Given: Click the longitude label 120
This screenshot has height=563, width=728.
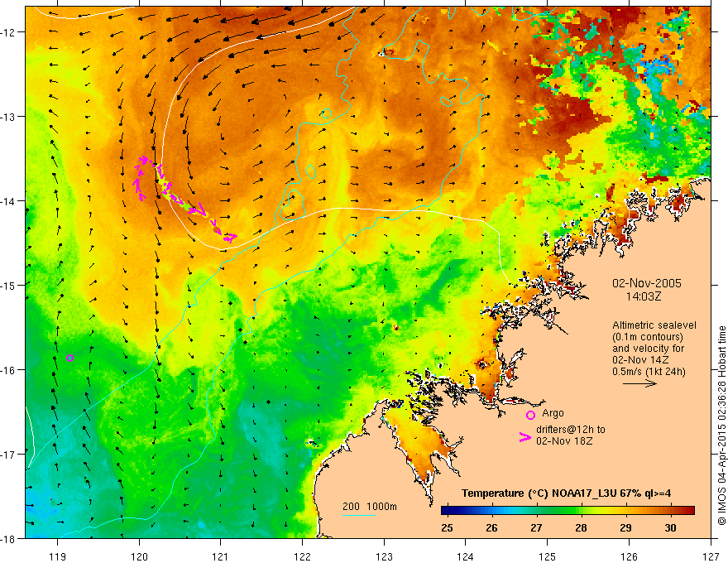Looking at the screenshot, I should coord(139,556).
